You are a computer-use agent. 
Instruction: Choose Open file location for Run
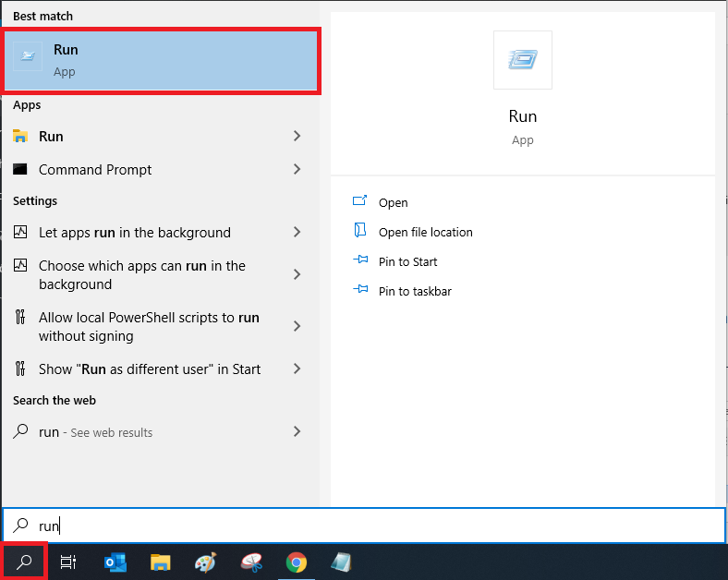425,233
